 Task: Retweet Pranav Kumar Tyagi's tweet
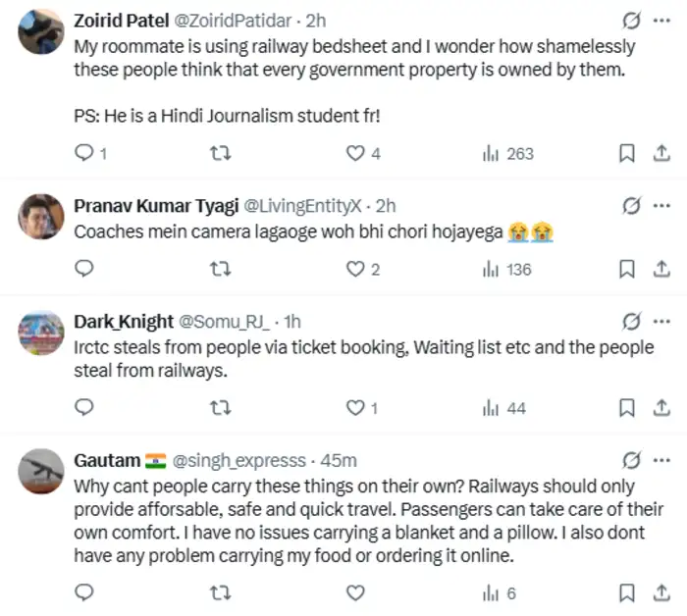click(x=223, y=269)
